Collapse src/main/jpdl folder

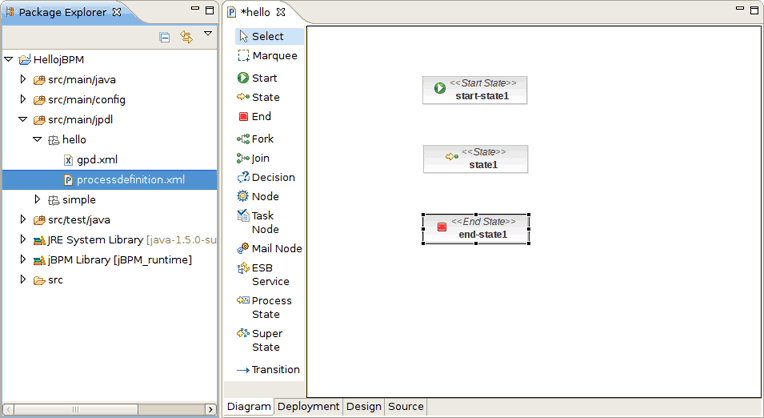22,119
